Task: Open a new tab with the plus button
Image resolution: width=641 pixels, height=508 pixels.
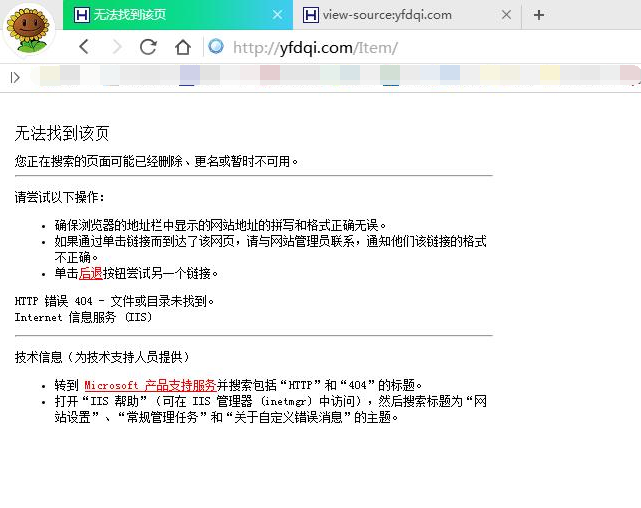Action: (x=539, y=15)
